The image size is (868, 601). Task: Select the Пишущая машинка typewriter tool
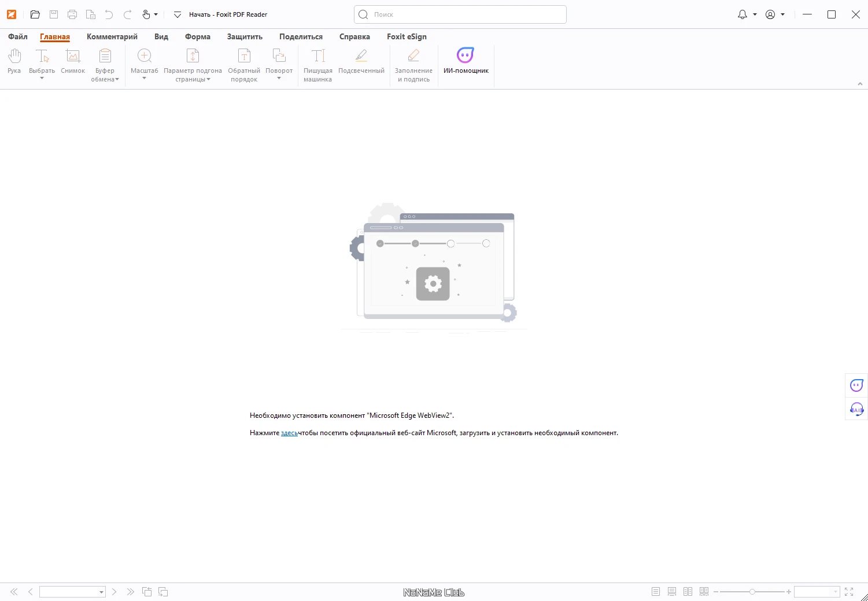coord(318,65)
